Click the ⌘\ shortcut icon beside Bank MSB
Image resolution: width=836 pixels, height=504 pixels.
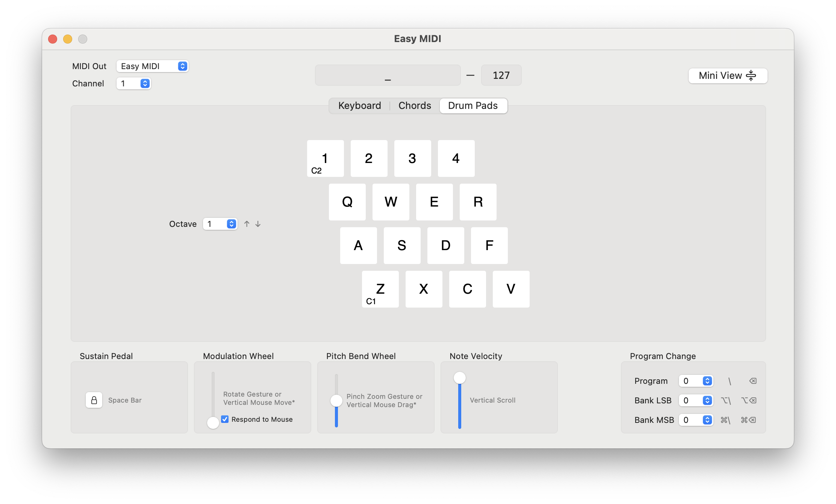726,420
